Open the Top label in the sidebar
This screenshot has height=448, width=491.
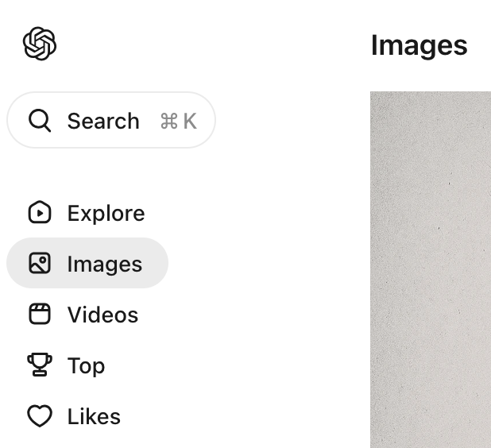coord(86,365)
